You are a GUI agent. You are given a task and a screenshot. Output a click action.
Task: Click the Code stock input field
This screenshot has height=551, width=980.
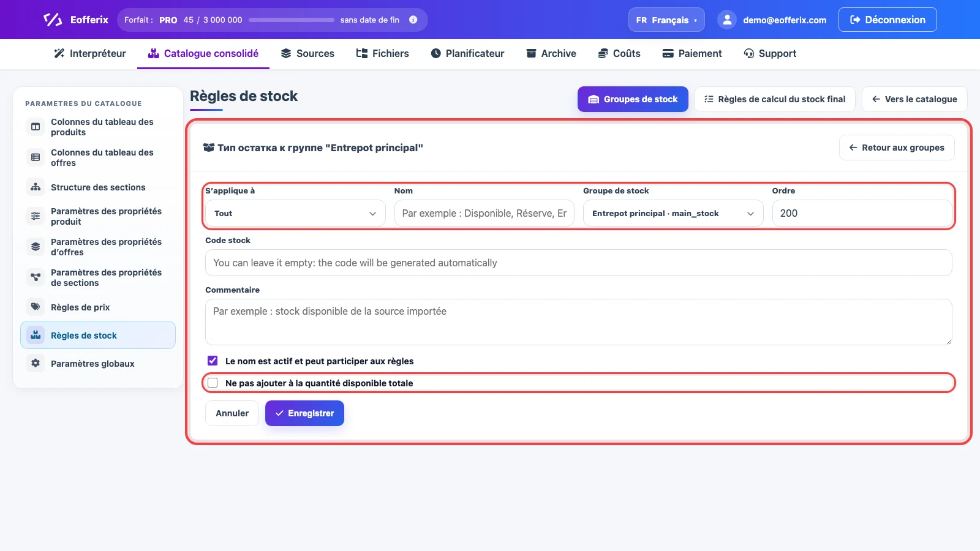[578, 263]
